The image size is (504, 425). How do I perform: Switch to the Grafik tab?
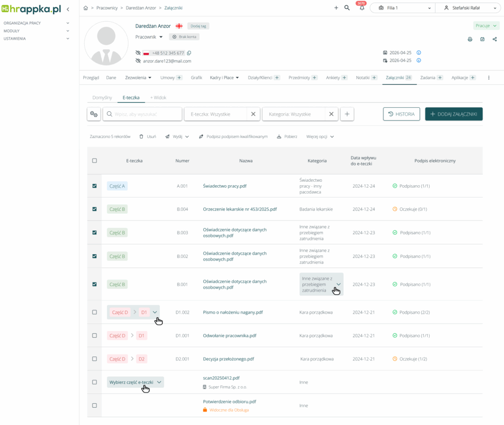[196, 78]
